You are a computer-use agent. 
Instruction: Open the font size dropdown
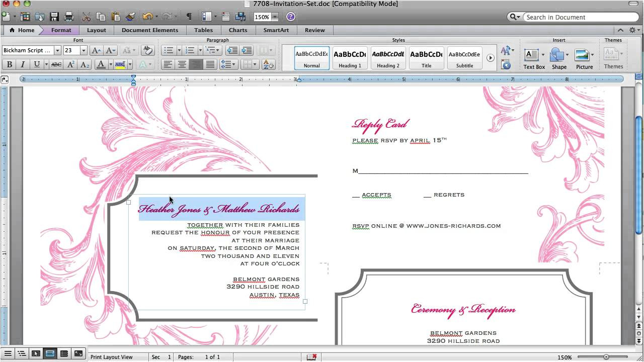[x=84, y=50]
